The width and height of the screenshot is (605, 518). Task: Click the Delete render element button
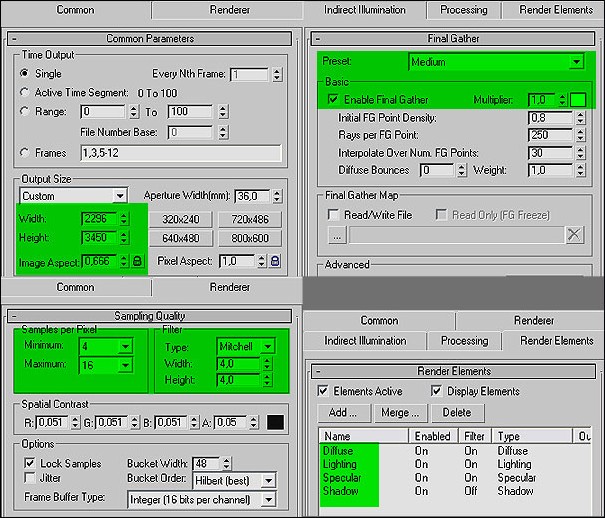point(457,413)
